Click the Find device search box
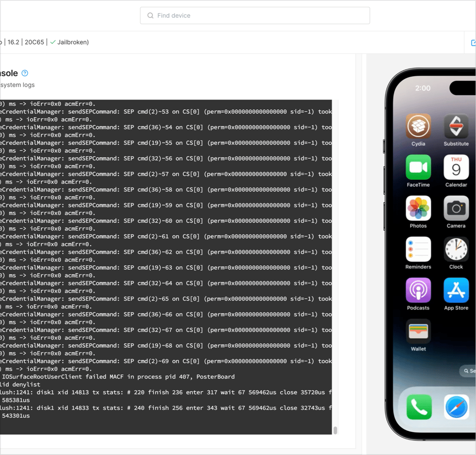The width and height of the screenshot is (476, 455). (254, 15)
